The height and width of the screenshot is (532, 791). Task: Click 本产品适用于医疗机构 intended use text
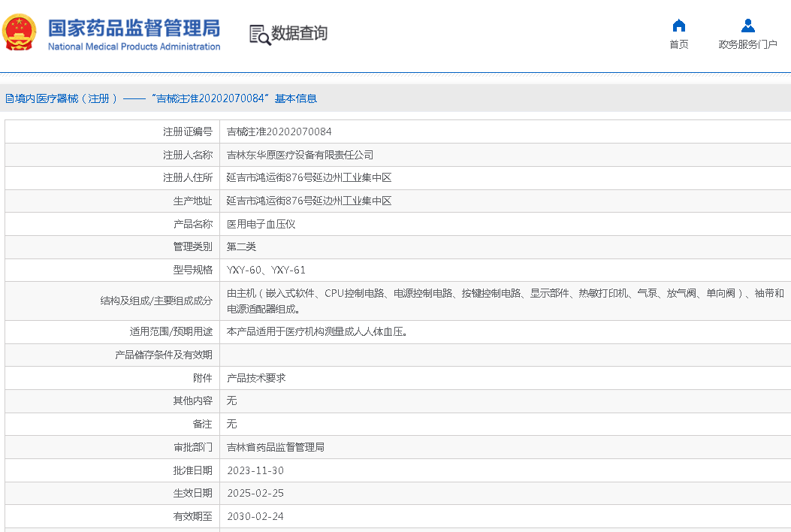(317, 331)
